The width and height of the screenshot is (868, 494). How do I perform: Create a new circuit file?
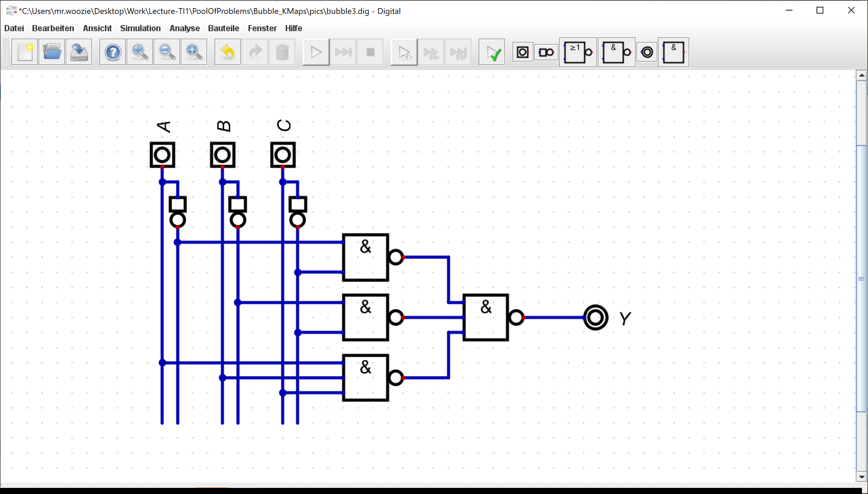pyautogui.click(x=25, y=52)
